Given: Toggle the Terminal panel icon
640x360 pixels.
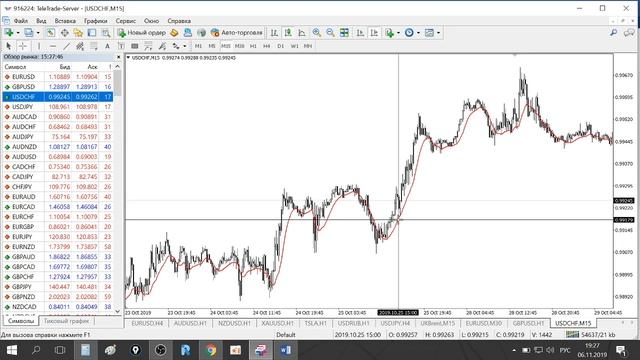Looking at the screenshot, I should pyautogui.click(x=92, y=33).
